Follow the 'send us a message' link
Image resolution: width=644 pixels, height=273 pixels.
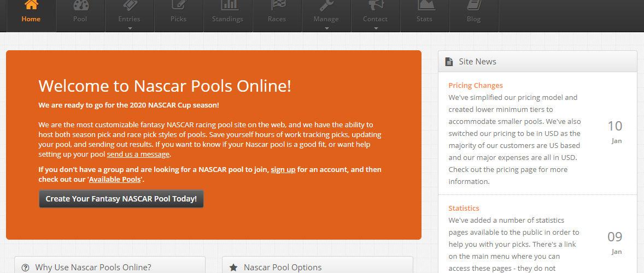click(138, 155)
